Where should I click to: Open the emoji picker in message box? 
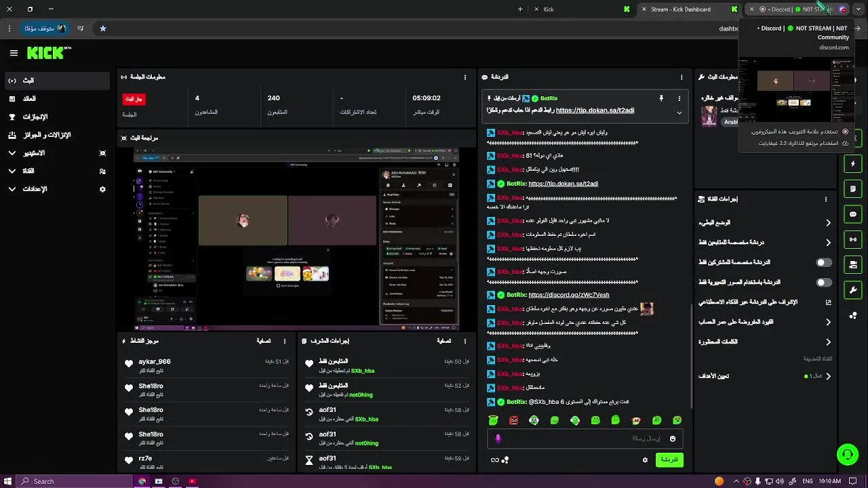point(673,439)
